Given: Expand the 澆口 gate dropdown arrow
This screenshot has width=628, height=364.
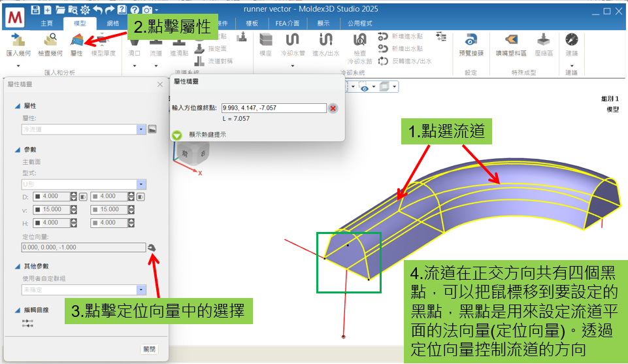Looking at the screenshot, I should pos(135,65).
